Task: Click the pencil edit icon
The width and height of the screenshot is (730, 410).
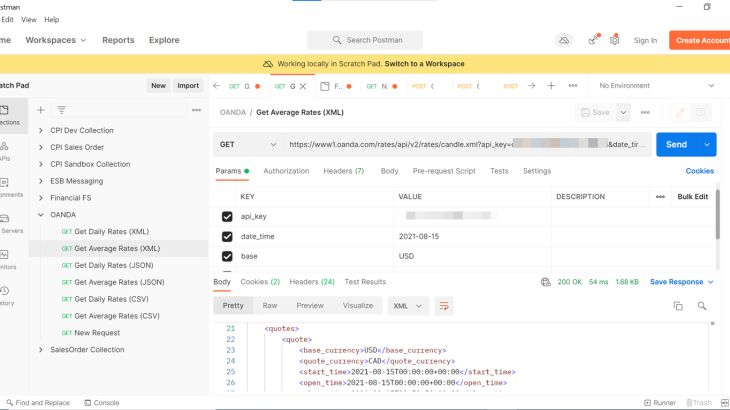Action: tap(680, 113)
